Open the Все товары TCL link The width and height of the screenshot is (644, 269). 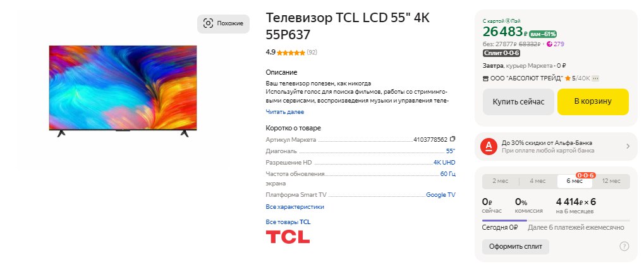[x=288, y=222]
